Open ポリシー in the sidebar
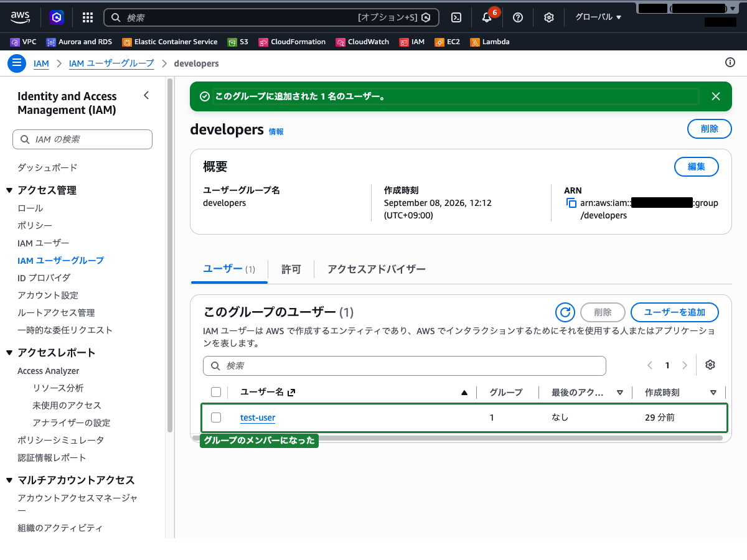Image resolution: width=747 pixels, height=560 pixels. pos(35,225)
